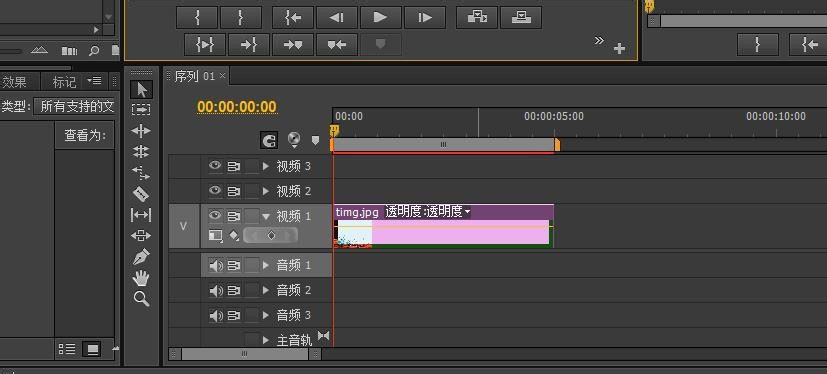Select the Hand tool

(x=141, y=278)
